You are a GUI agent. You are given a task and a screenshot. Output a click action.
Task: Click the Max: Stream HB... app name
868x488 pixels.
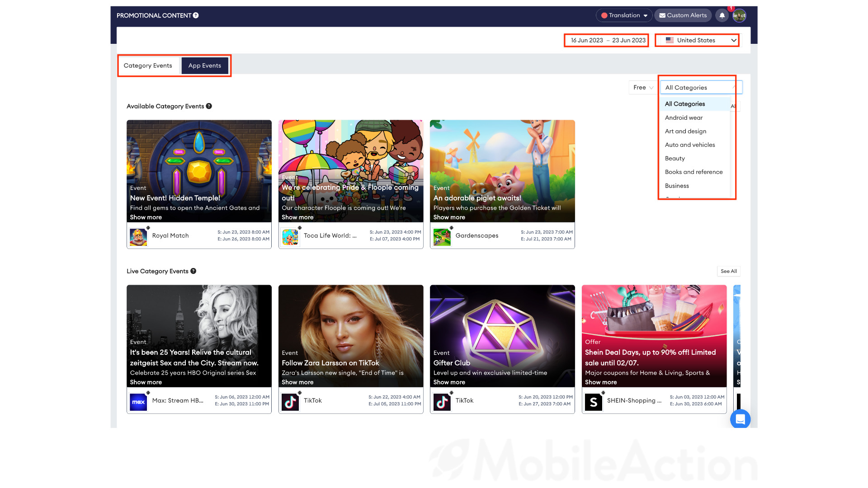pos(178,401)
